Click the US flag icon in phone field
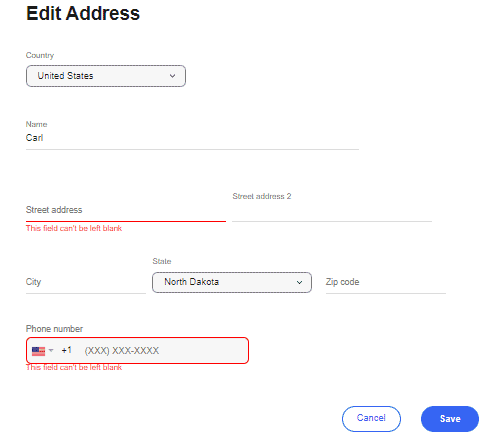489x440 pixels. [38, 351]
